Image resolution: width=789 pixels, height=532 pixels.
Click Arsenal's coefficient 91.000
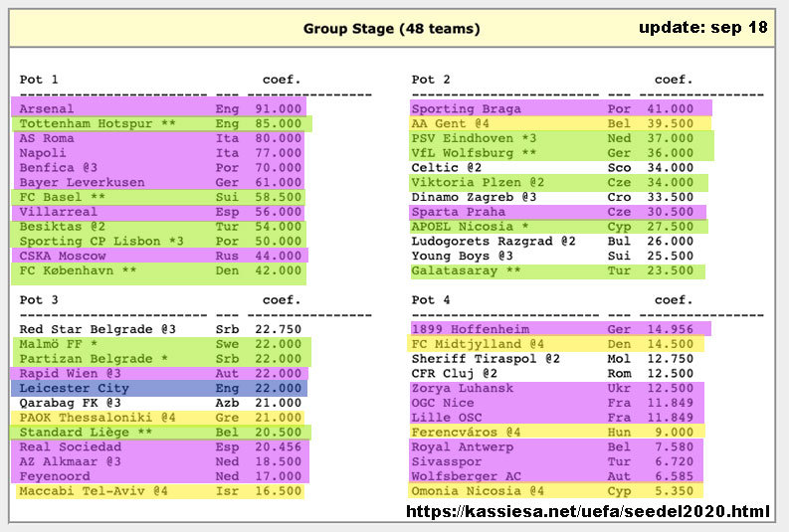(279, 108)
